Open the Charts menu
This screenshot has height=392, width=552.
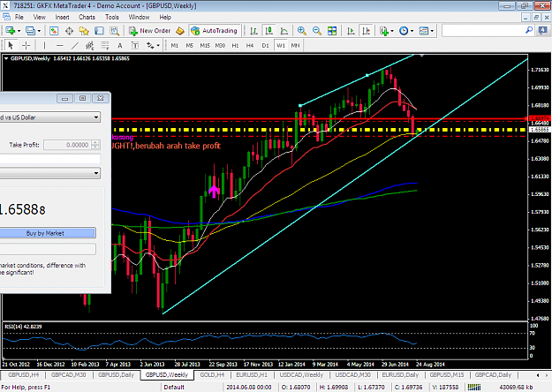(87, 17)
